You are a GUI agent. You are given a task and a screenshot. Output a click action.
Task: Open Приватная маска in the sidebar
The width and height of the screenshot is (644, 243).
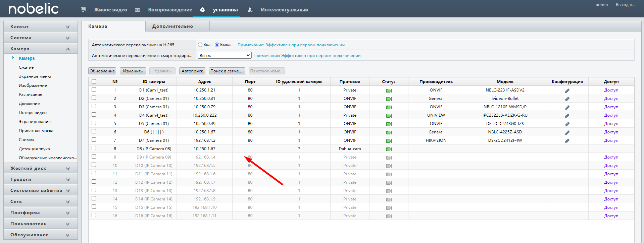click(36, 131)
